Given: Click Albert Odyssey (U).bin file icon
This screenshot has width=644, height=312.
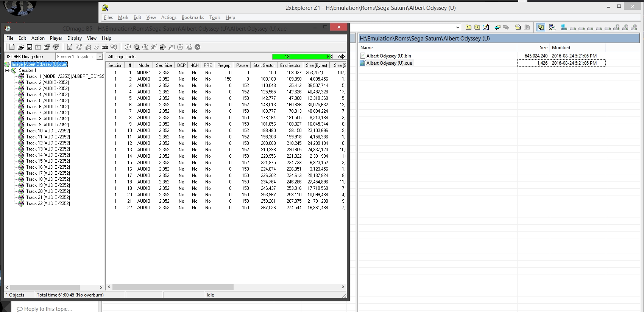Looking at the screenshot, I should coord(363,56).
